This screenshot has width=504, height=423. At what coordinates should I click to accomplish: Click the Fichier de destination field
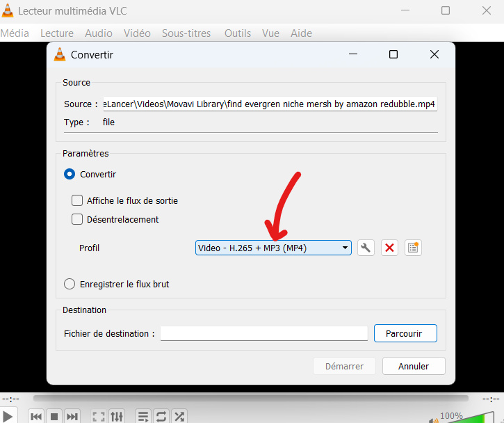pyautogui.click(x=264, y=333)
